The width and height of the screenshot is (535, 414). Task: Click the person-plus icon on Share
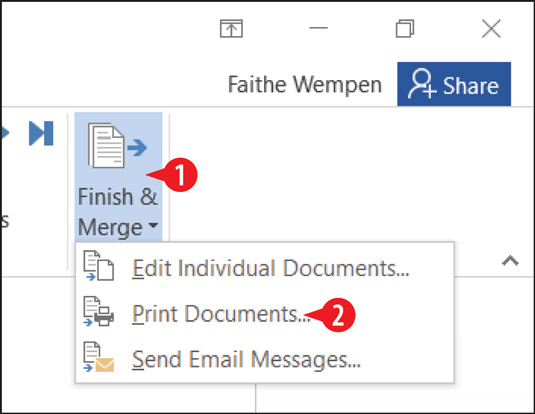[x=422, y=84]
